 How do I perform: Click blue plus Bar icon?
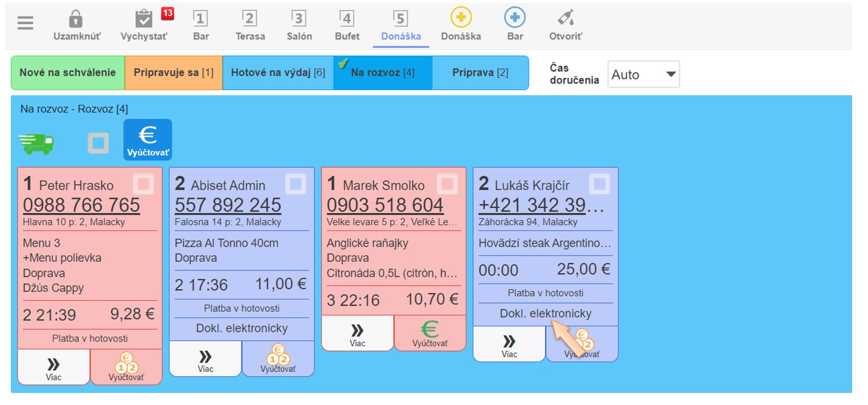coord(514,18)
